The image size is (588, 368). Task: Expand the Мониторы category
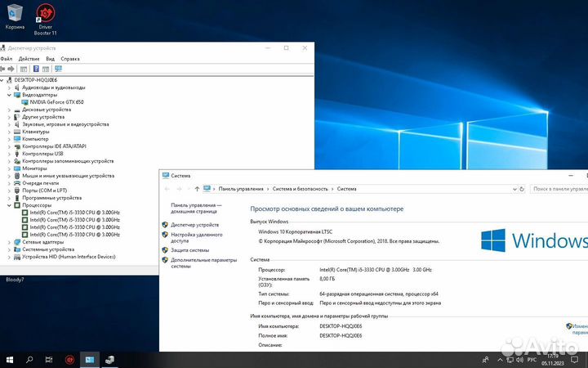click(x=9, y=168)
